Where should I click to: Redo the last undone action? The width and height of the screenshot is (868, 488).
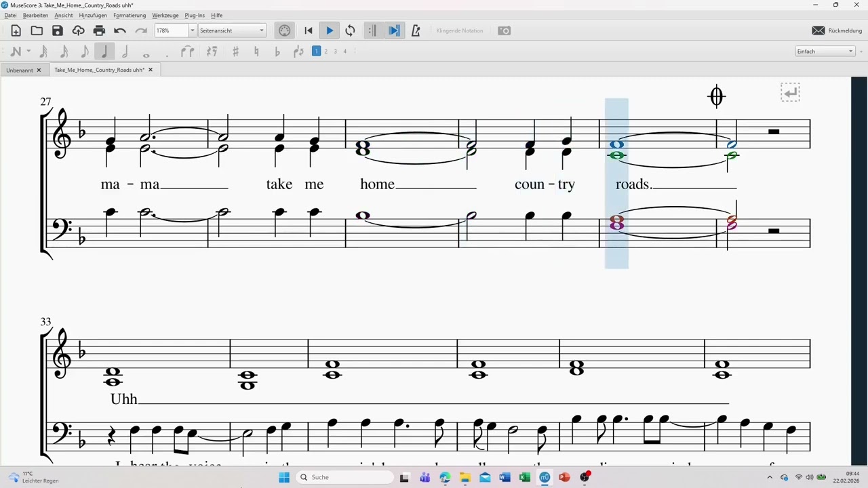[x=141, y=30]
